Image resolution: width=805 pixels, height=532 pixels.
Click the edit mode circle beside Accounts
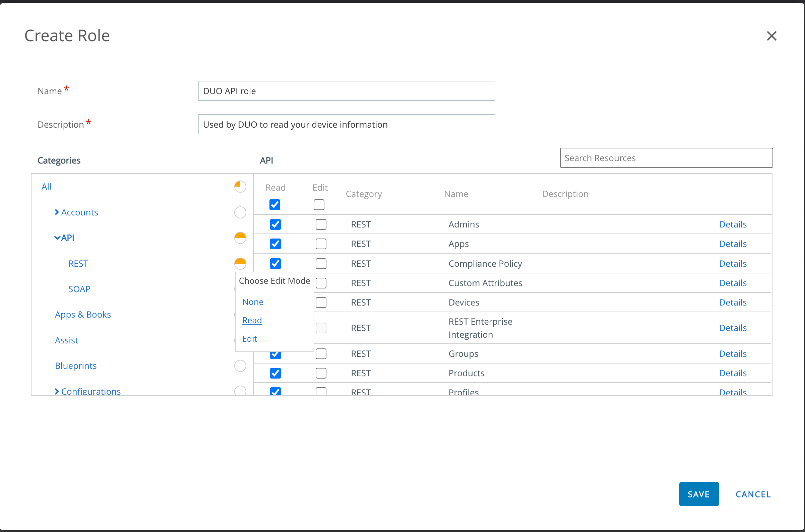[240, 212]
